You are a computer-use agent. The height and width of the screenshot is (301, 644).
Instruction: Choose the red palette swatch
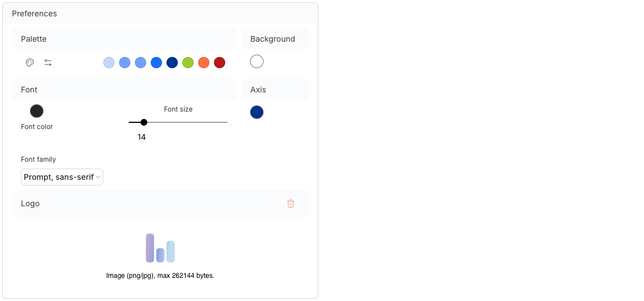[x=220, y=63]
